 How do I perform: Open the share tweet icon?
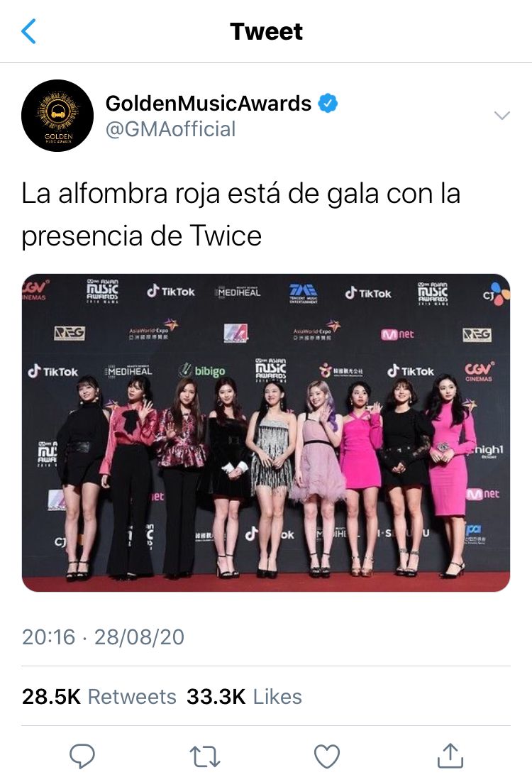450,755
